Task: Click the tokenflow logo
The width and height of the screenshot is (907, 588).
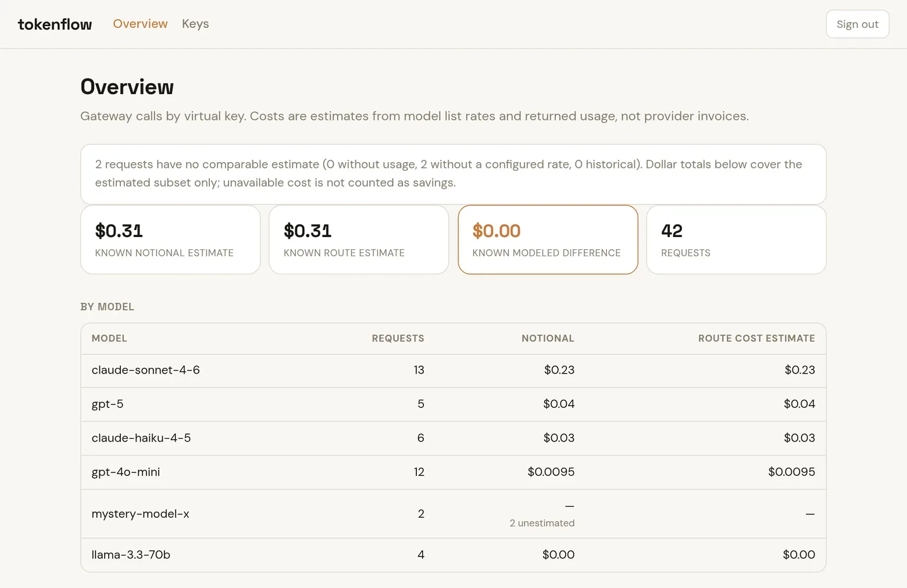Action: 55,24
